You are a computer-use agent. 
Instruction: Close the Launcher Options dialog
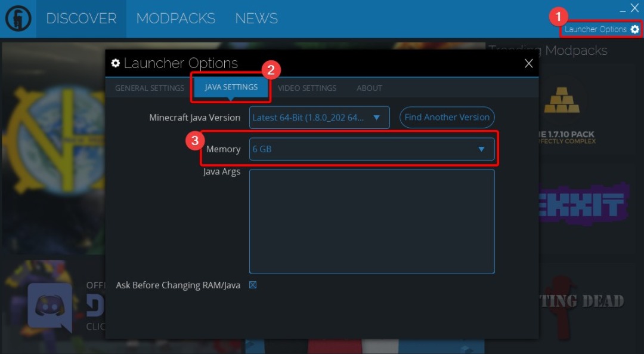[528, 64]
